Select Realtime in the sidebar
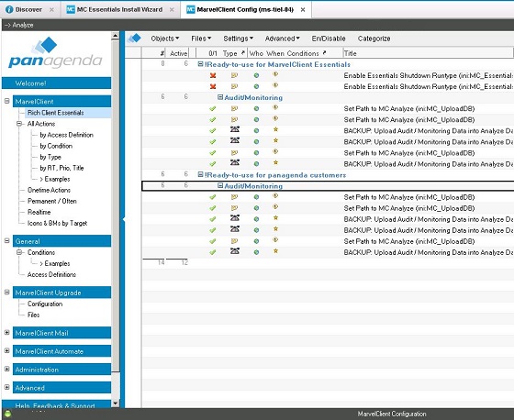This screenshot has height=420, width=514. click(x=39, y=212)
